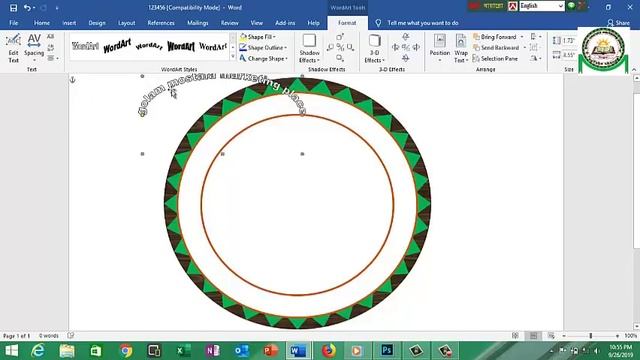640x360 pixels.
Task: Save the document with Save icon
Action: pyautogui.click(x=13, y=8)
